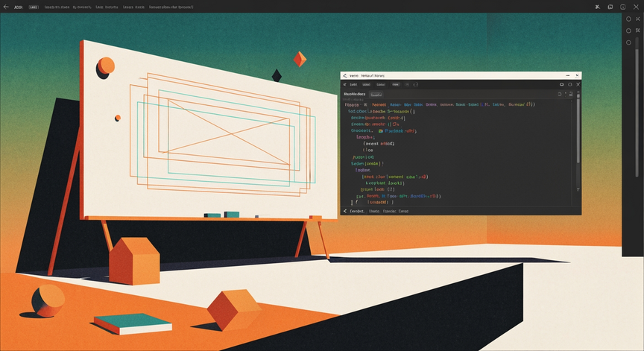Select the second circle toggle in the right sidebar
This screenshot has width=644, height=351.
pyautogui.click(x=628, y=31)
